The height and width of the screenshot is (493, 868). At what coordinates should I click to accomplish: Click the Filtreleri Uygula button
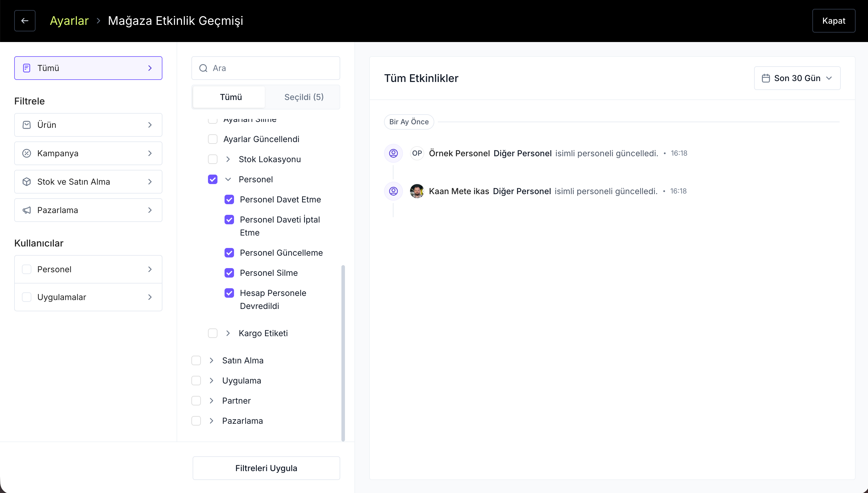point(266,468)
